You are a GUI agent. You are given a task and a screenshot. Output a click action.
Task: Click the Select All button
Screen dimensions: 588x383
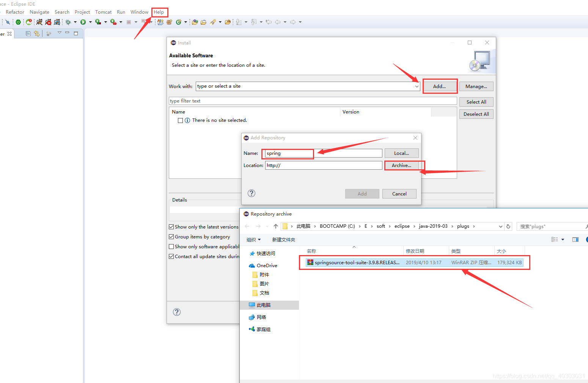(476, 102)
